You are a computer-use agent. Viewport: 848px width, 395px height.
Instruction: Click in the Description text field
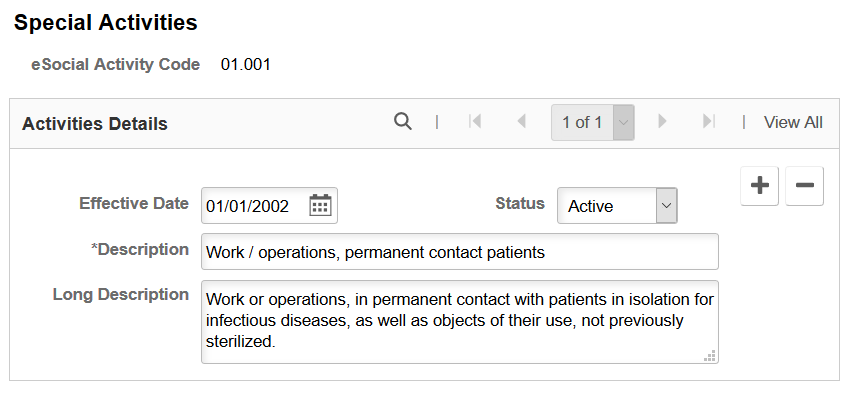[460, 252]
